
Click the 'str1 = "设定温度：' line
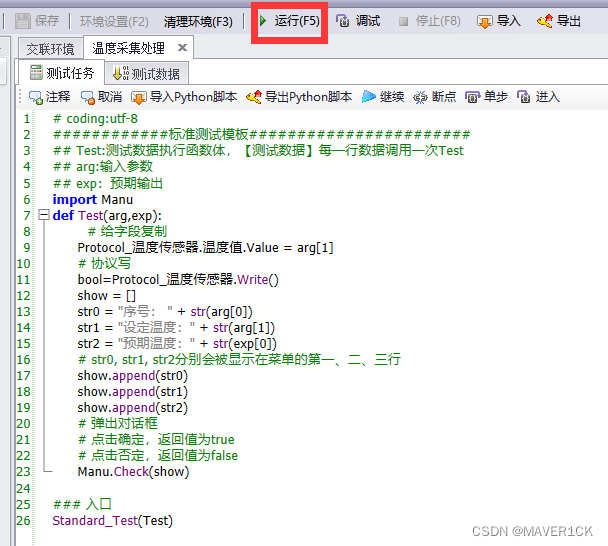(x=176, y=328)
